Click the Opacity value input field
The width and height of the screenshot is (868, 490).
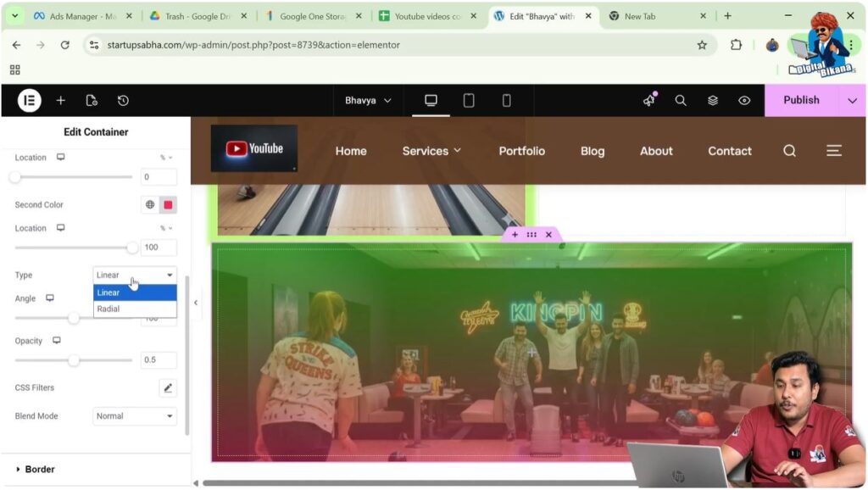159,360
